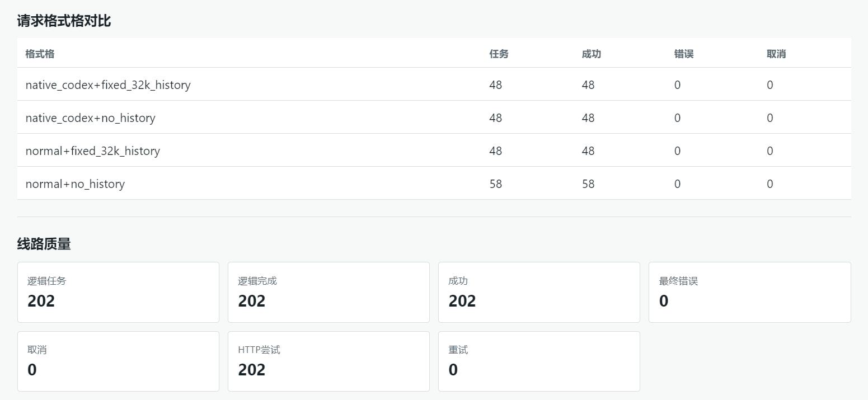Screen dimensions: 868x400
Task: Click the 任务 column header
Action: click(x=499, y=54)
